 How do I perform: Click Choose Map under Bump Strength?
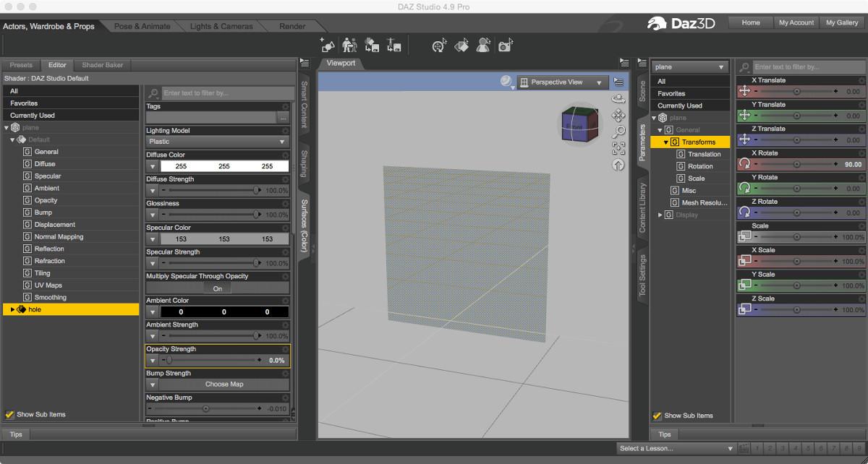click(224, 384)
